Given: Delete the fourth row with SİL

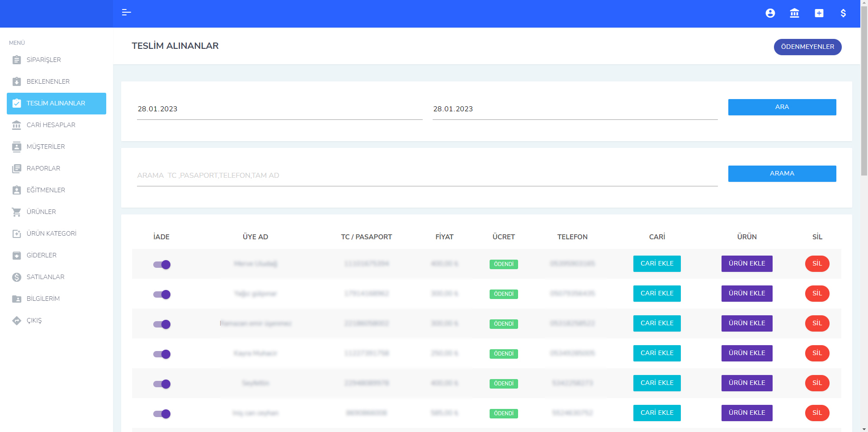Looking at the screenshot, I should coord(817,353).
